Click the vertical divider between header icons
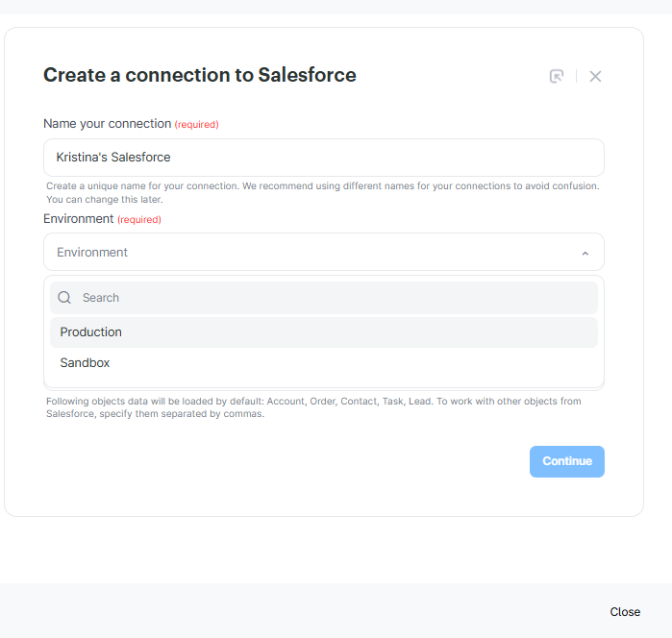Image resolution: width=672 pixels, height=638 pixels. tap(576, 76)
